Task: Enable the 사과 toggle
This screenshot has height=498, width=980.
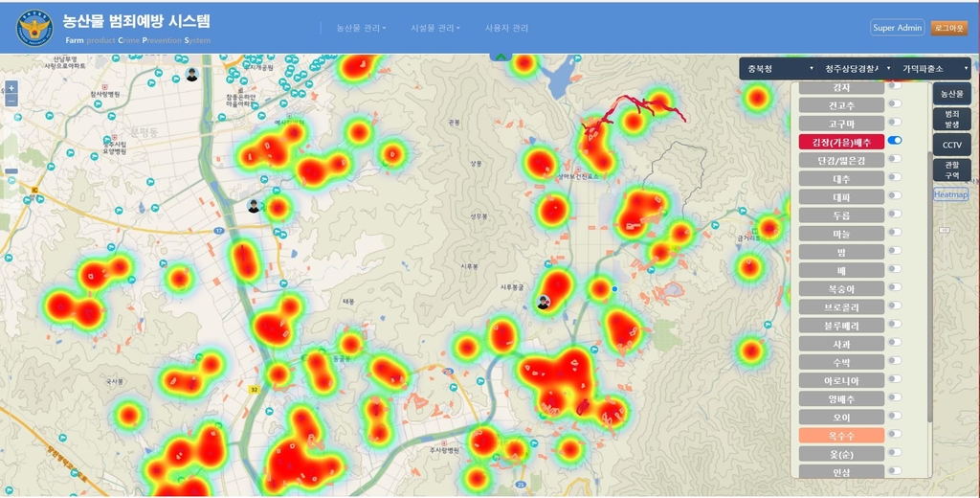Action: pos(895,342)
